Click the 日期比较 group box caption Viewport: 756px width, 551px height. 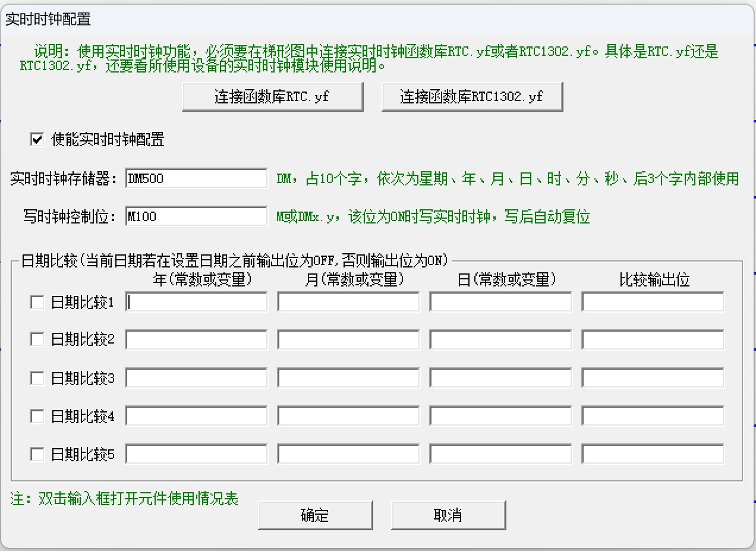click(235, 260)
